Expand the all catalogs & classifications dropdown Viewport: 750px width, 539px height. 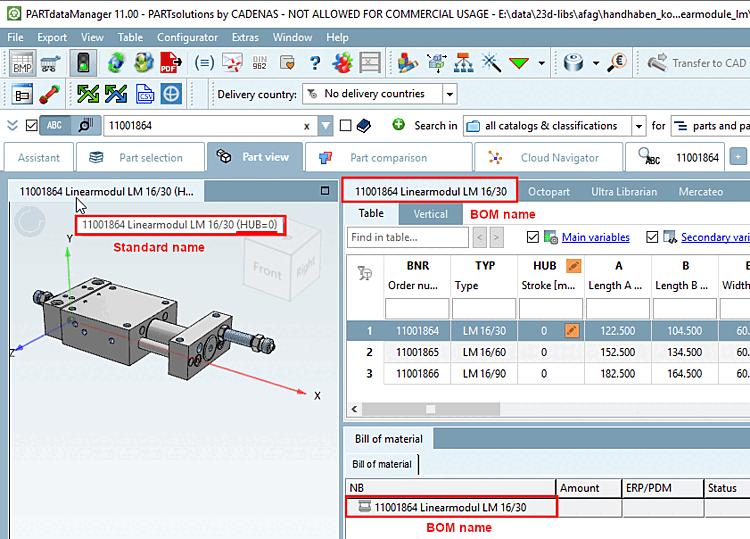pyautogui.click(x=638, y=126)
